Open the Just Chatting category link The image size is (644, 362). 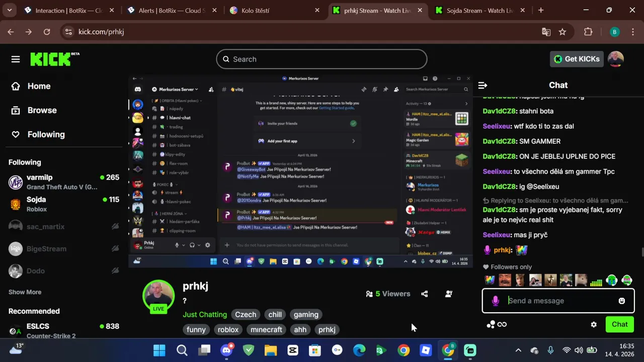pyautogui.click(x=205, y=315)
